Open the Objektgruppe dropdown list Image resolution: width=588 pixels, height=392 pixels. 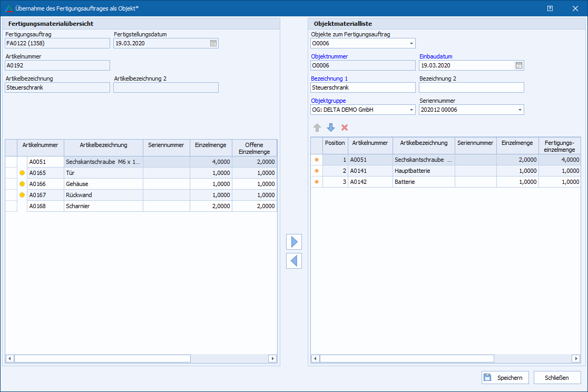pyautogui.click(x=411, y=110)
